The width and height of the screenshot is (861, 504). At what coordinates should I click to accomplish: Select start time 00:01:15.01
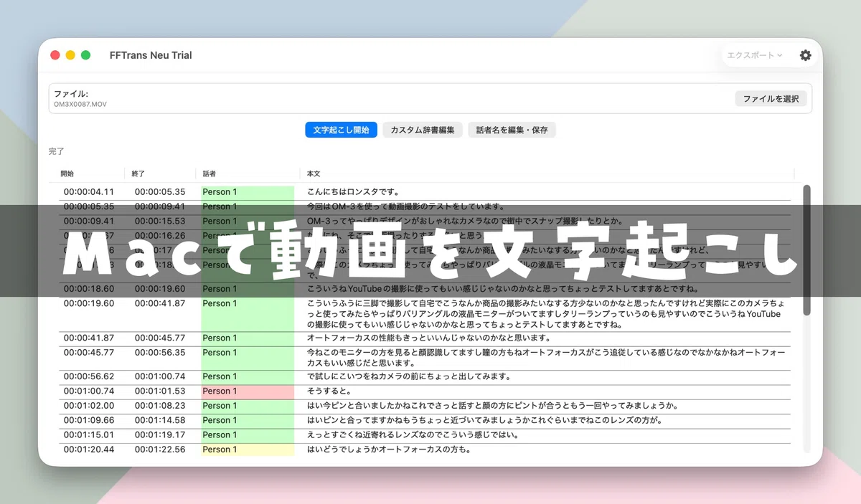(89, 434)
